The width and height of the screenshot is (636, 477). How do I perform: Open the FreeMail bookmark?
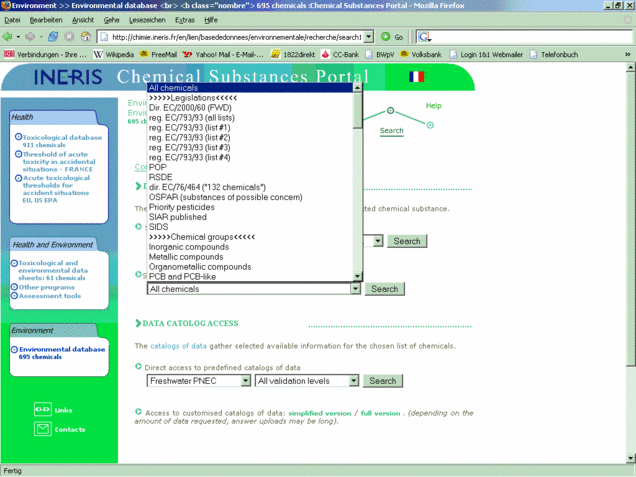click(158, 54)
